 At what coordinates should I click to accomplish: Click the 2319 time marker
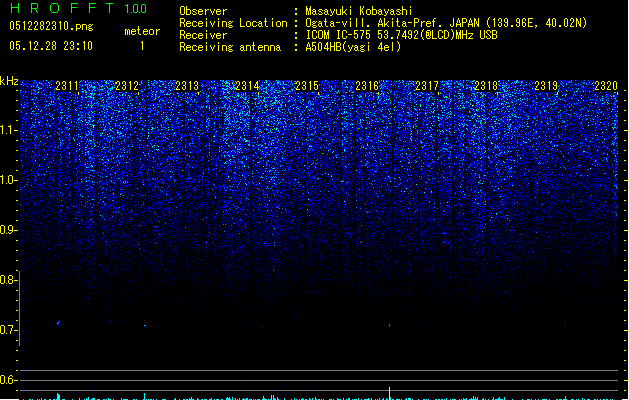[x=546, y=86]
